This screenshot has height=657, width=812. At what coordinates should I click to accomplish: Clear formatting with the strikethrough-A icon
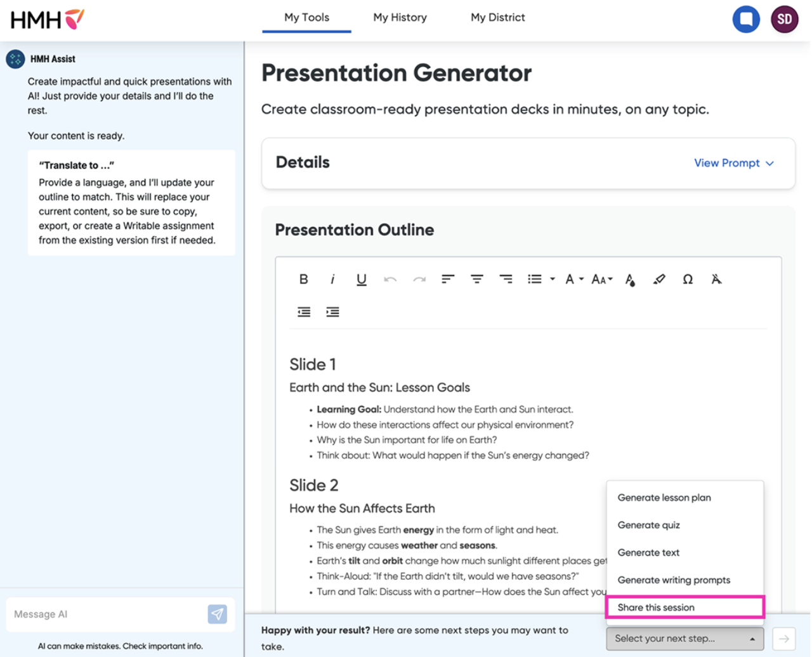click(716, 280)
